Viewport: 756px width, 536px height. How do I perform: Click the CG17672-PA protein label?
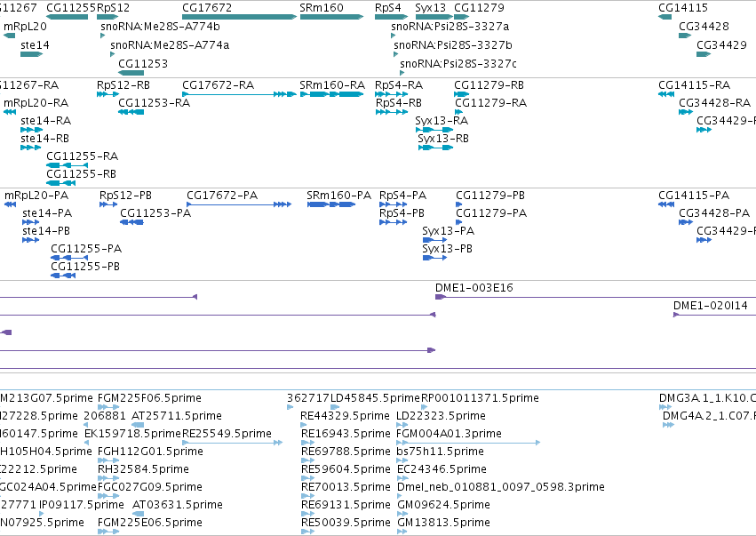pos(222,196)
